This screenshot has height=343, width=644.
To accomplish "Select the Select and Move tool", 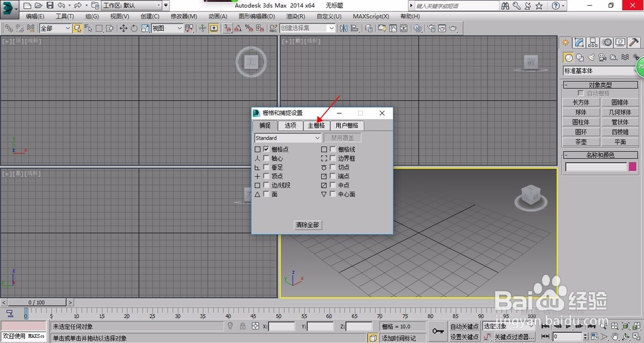I will point(123,28).
